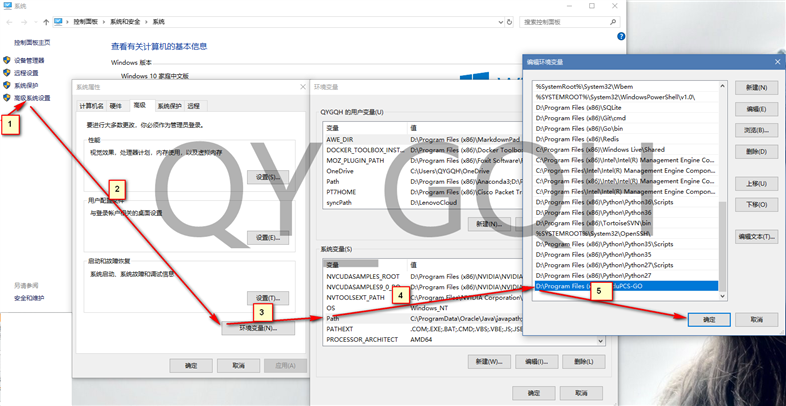Image resolution: width=786 pixels, height=406 pixels.
Task: Click the 用户配置文件 设置(E)... button
Action: [x=268, y=238]
